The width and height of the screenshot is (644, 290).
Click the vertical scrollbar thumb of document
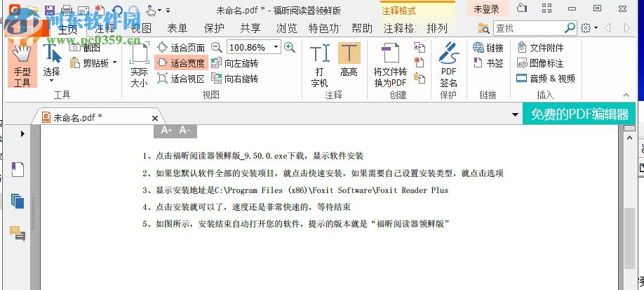point(629,238)
